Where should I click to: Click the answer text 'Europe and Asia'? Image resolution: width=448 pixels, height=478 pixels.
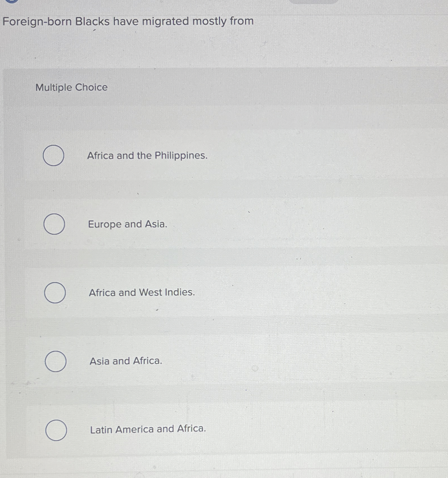tap(127, 225)
